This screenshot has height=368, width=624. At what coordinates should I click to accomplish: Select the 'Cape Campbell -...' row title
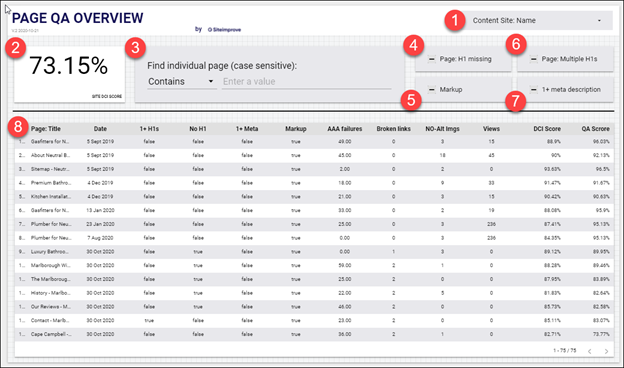tap(51, 334)
